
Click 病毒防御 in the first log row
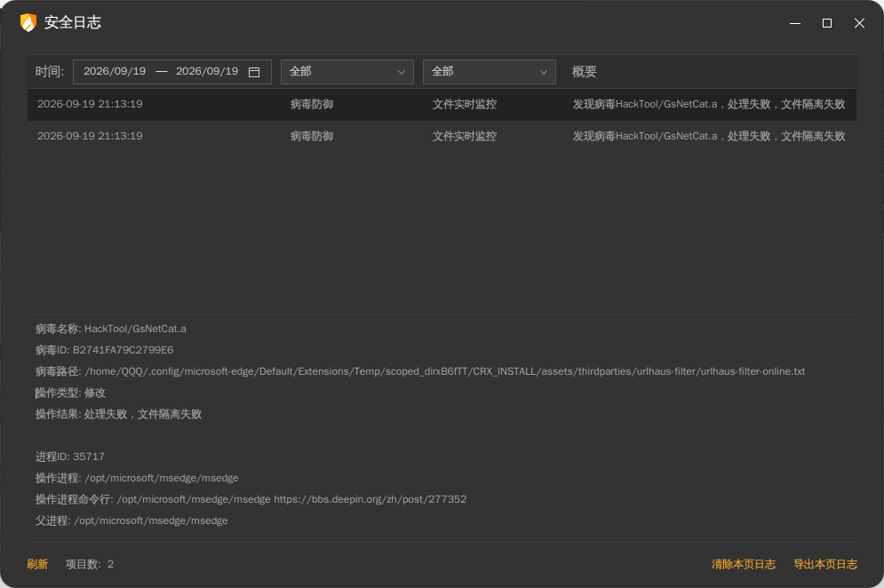coord(312,104)
